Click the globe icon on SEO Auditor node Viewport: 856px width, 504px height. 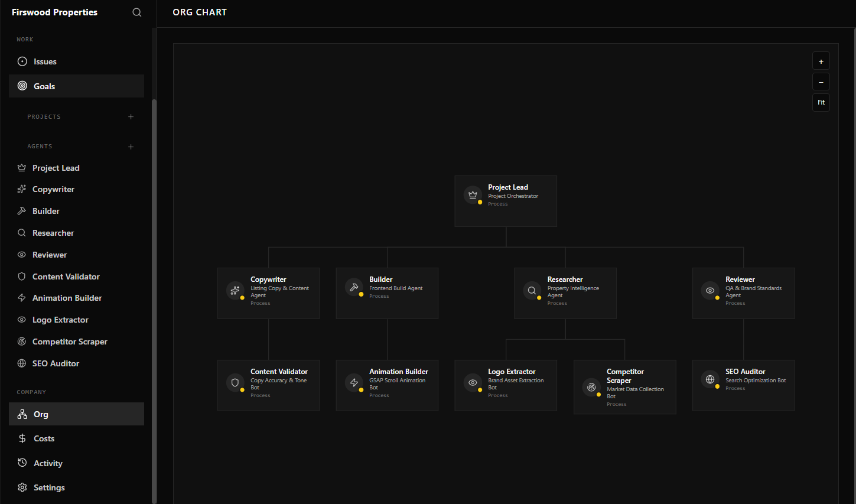[710, 379]
